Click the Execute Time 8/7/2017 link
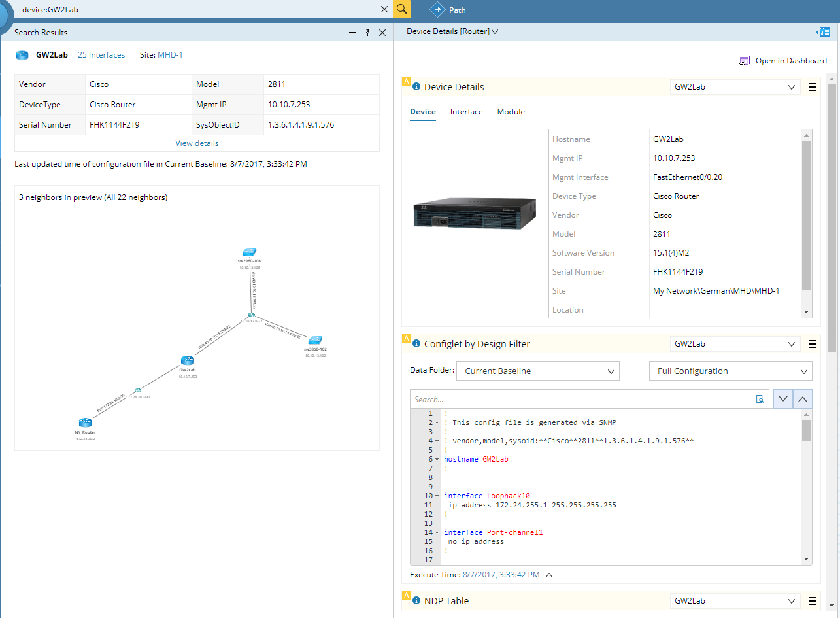 pyautogui.click(x=501, y=575)
